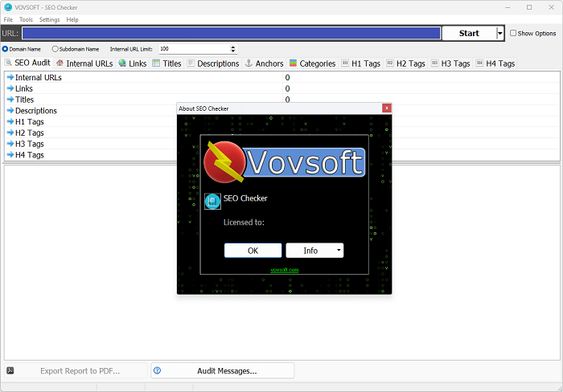
Task: Click the blue arrow beside H4 Tags row
Action: click(10, 155)
